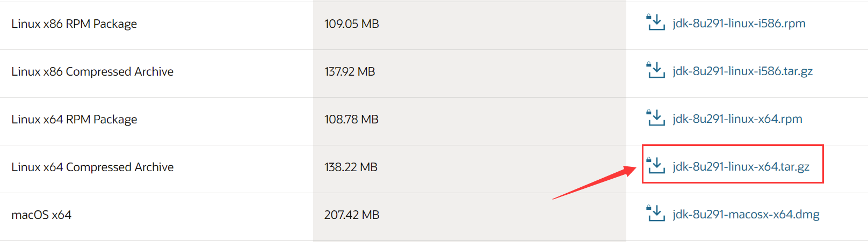Click download icon beside jdk-8u291-linux-i586.rpm
Viewport: 868px width, 242px height.
(655, 23)
